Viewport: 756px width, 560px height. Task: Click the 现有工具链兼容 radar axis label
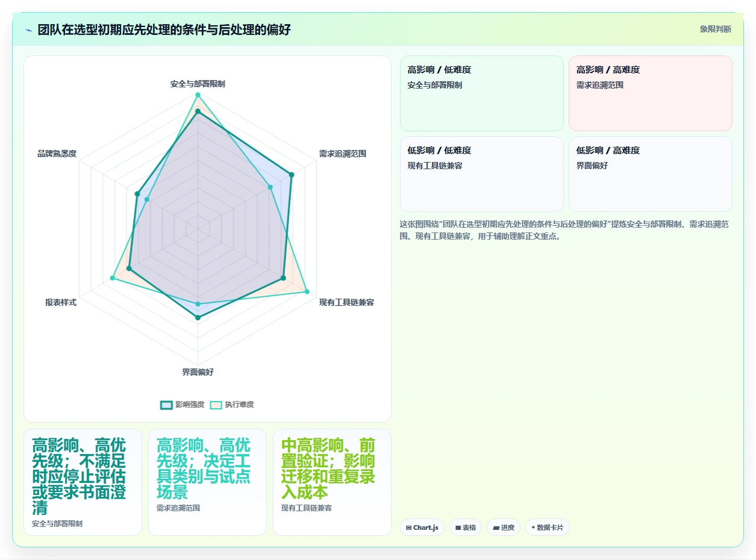[346, 302]
